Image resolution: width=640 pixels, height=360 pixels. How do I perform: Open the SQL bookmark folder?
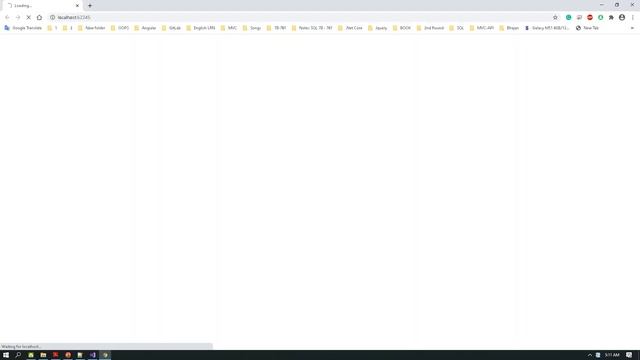457,28
